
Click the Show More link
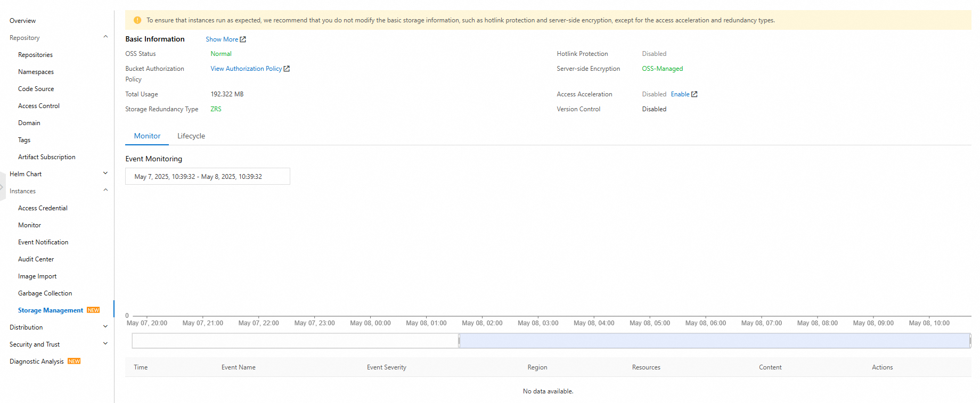[x=222, y=39]
